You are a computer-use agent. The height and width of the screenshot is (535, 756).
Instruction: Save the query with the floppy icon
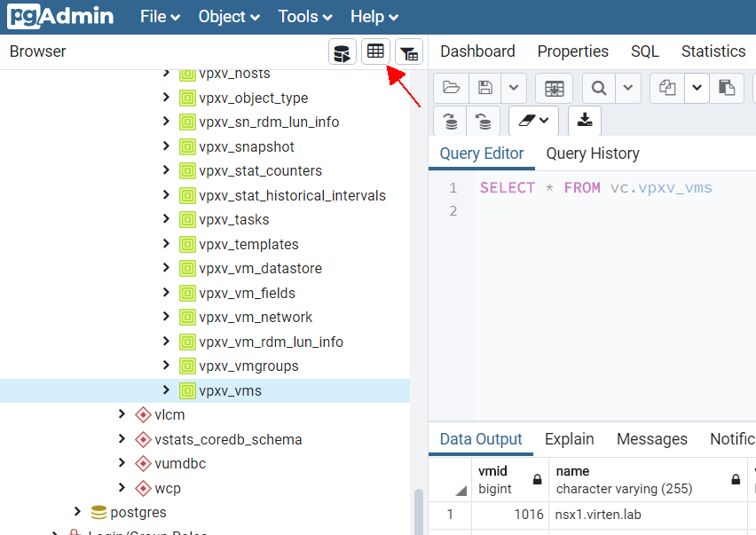coord(485,88)
